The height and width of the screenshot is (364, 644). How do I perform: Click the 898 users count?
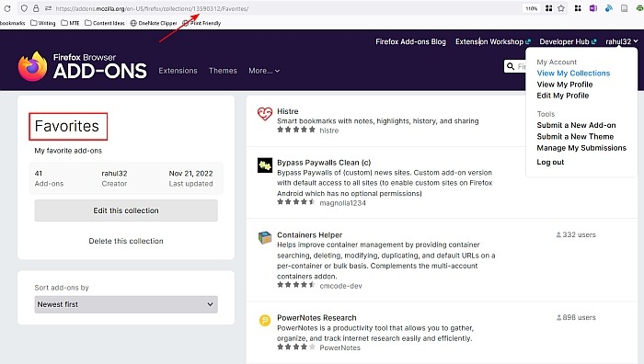point(576,317)
